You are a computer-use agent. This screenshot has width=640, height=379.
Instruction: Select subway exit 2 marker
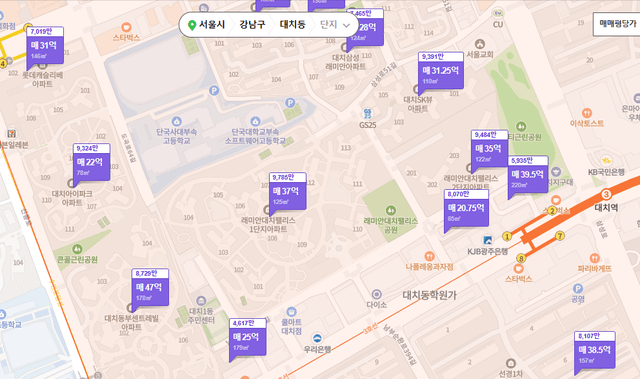pyautogui.click(x=552, y=211)
